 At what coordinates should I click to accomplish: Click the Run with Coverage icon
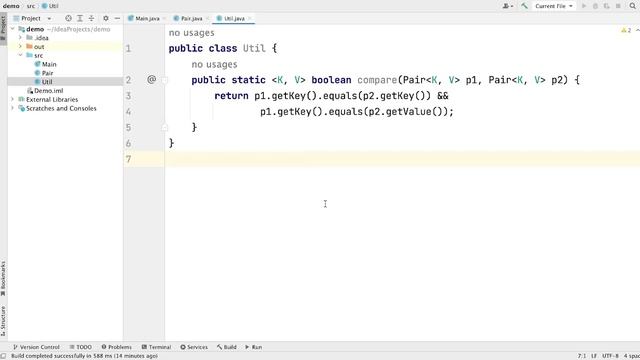click(607, 6)
